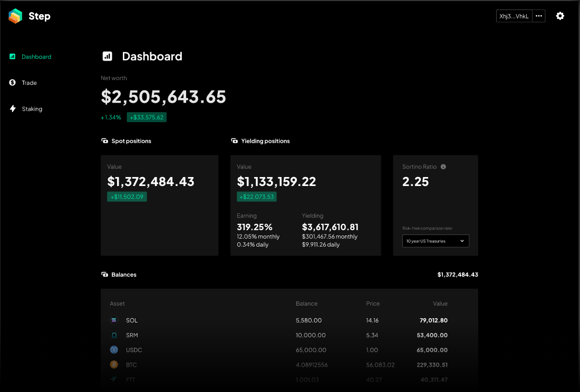Click the Trade dollar icon

12,83
